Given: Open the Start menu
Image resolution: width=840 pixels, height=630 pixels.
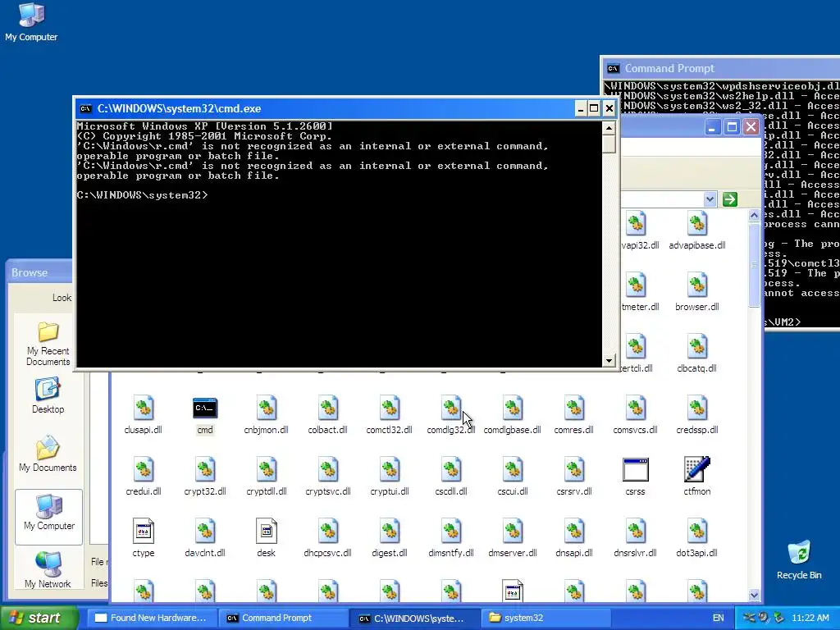Looking at the screenshot, I should click(x=39, y=618).
